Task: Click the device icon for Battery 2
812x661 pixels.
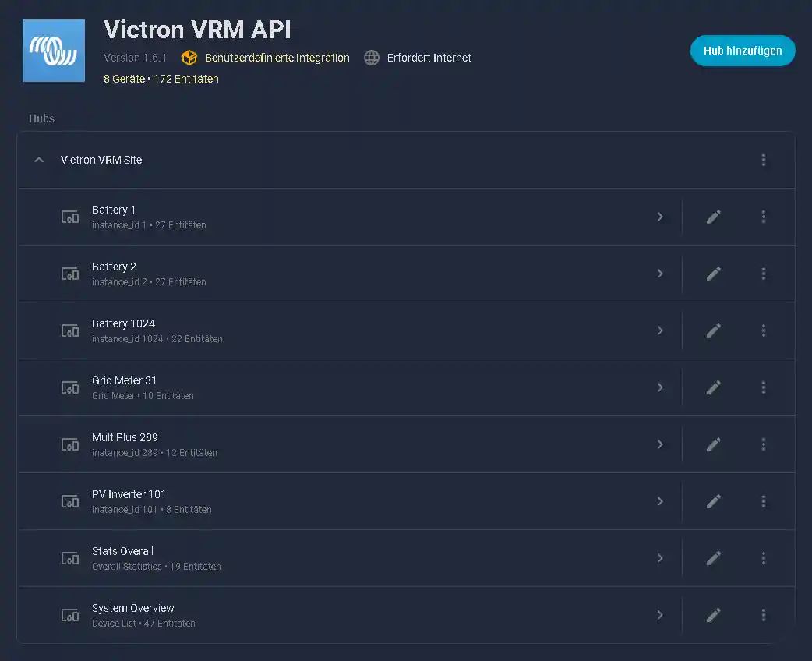Action: coord(70,274)
